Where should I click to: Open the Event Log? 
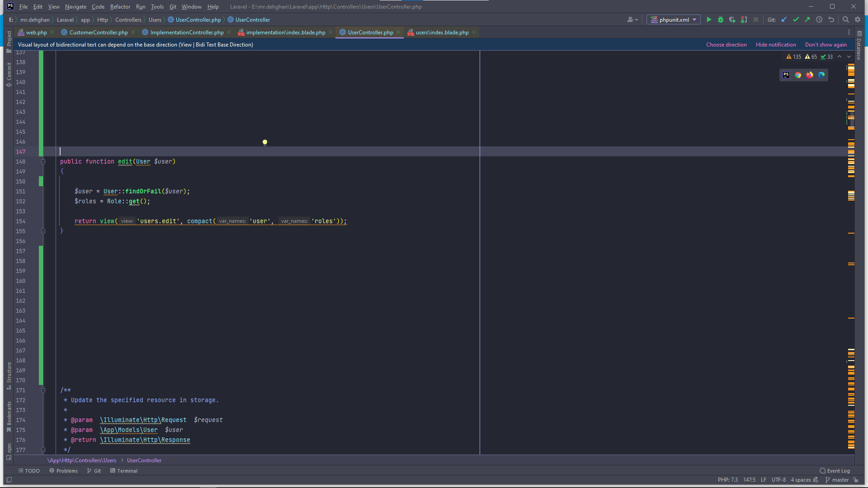[x=835, y=471]
